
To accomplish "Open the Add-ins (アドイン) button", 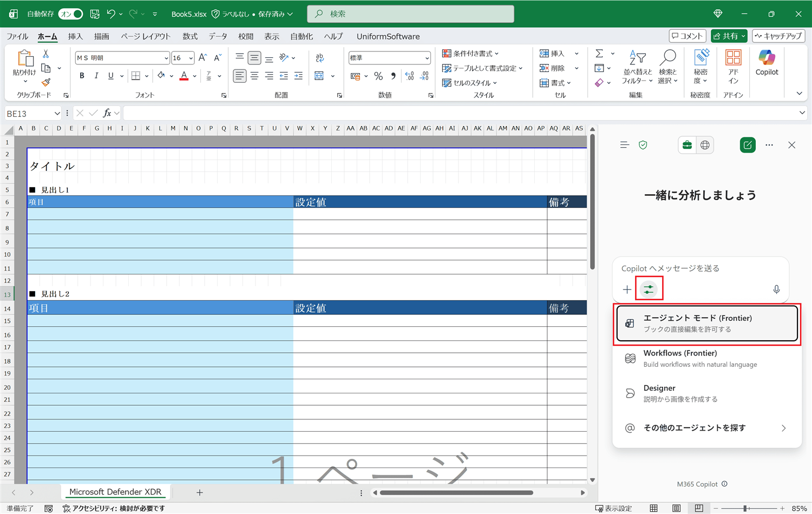I will click(x=733, y=67).
